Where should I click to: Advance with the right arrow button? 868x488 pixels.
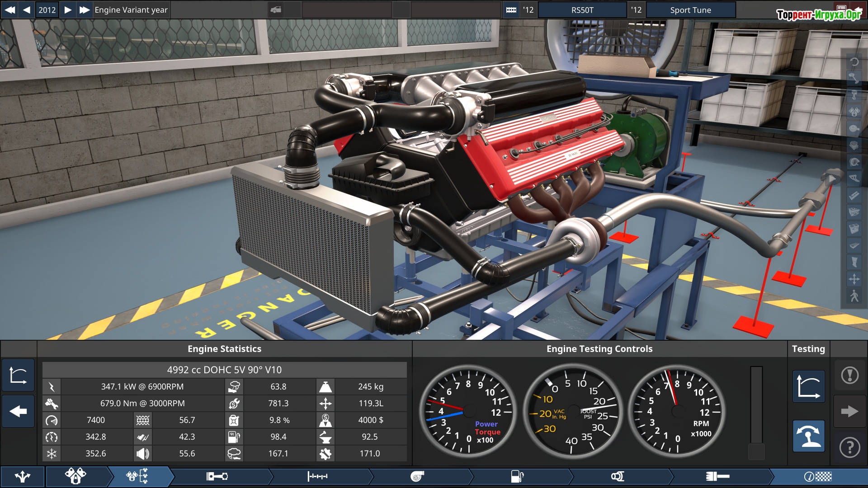tap(849, 411)
